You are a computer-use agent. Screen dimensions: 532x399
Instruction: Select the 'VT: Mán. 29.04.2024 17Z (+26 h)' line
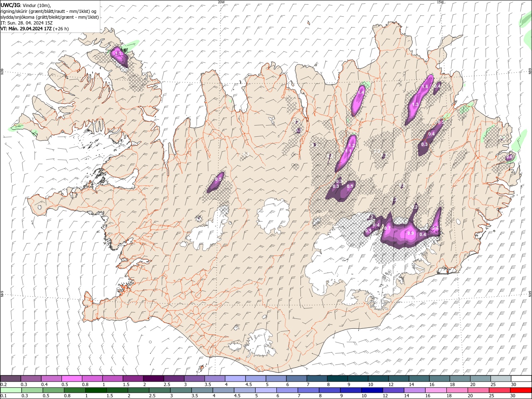click(x=34, y=29)
